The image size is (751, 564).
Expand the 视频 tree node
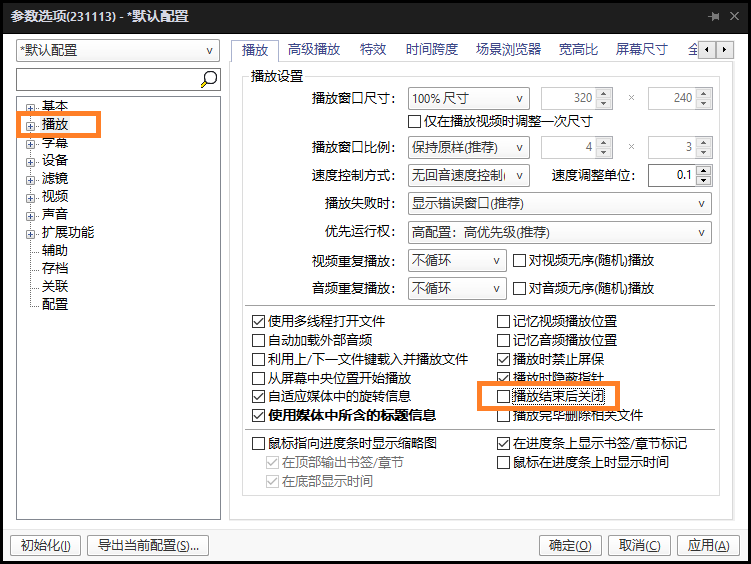tap(31, 198)
